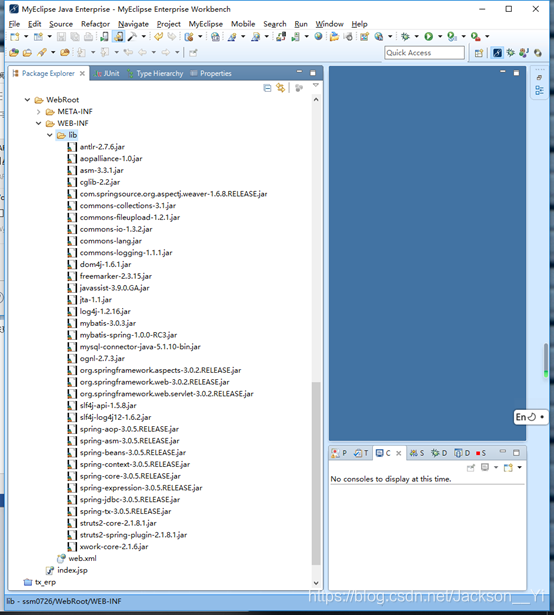Click the Open Perspective icon

click(x=479, y=53)
